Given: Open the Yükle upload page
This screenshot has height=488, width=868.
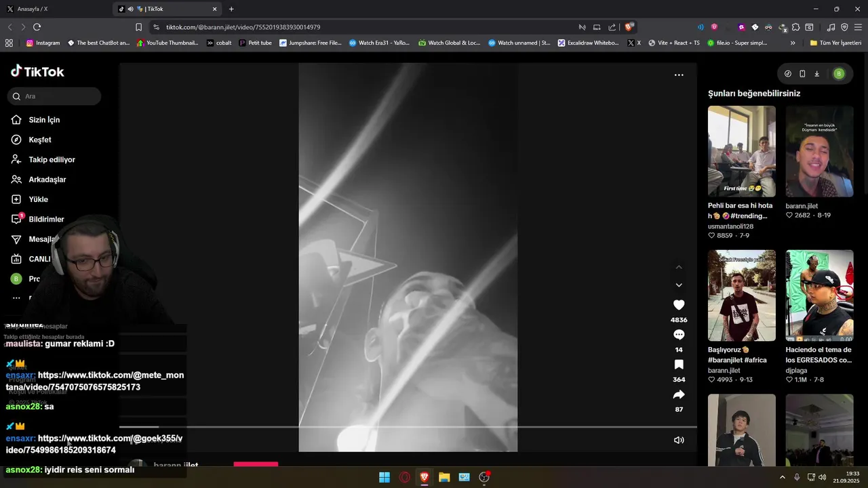Looking at the screenshot, I should coord(38,199).
